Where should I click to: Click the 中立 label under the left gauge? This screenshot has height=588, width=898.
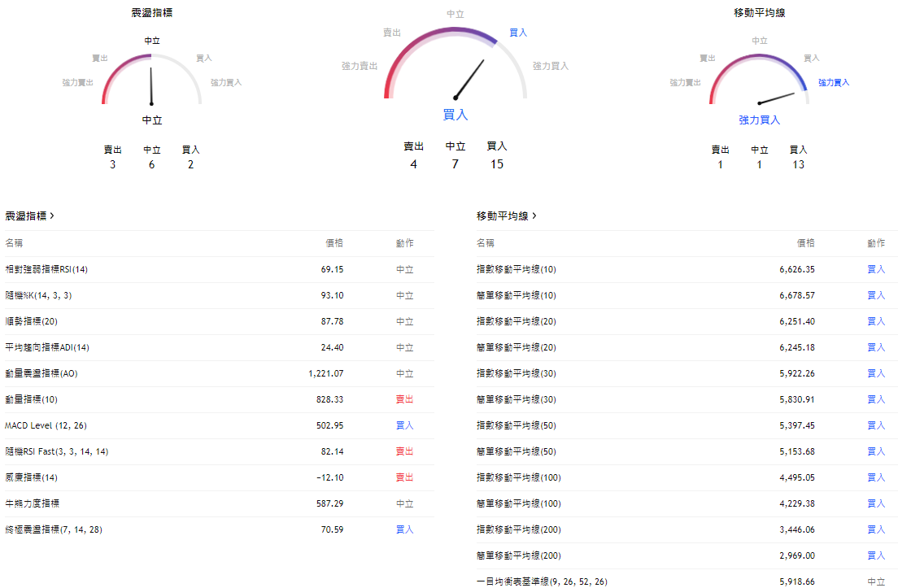(150, 120)
